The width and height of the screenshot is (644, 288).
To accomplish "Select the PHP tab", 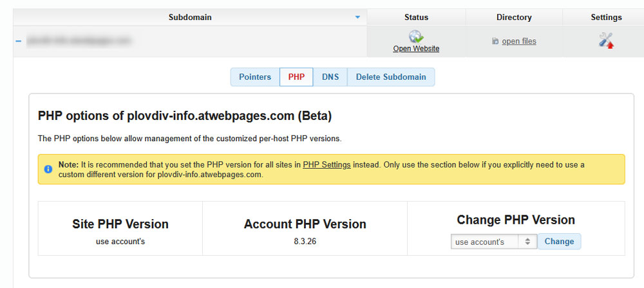I will tap(296, 77).
